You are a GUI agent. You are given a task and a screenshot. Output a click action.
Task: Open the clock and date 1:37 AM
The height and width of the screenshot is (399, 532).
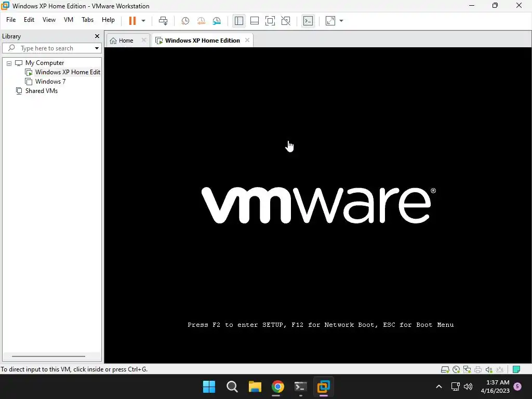click(x=495, y=387)
